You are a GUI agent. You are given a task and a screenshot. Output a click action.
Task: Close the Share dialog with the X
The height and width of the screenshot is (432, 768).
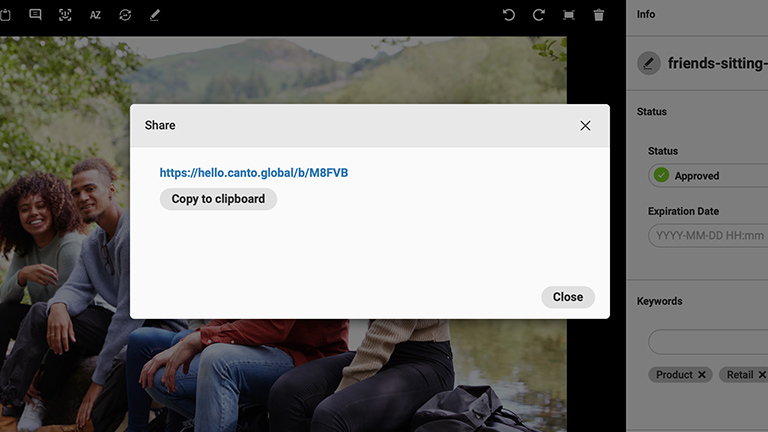click(585, 126)
